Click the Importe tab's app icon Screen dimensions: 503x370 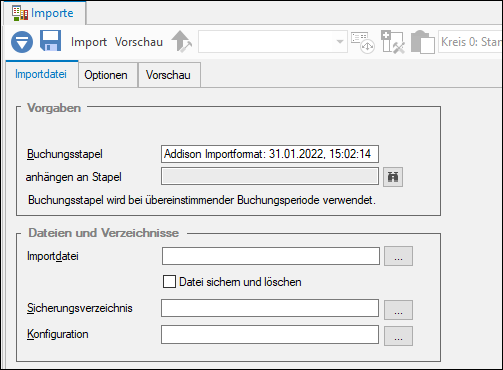[x=20, y=13]
